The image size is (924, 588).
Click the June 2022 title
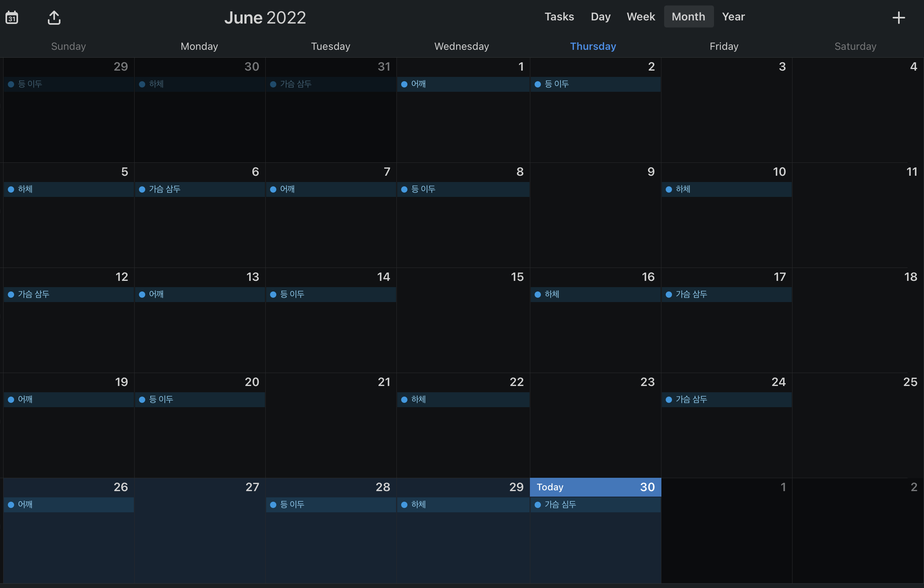point(265,18)
